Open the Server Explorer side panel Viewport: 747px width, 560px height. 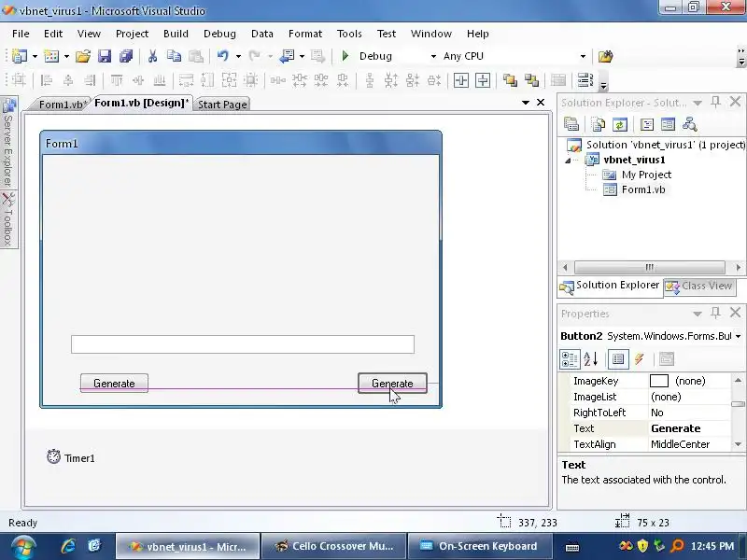8,143
